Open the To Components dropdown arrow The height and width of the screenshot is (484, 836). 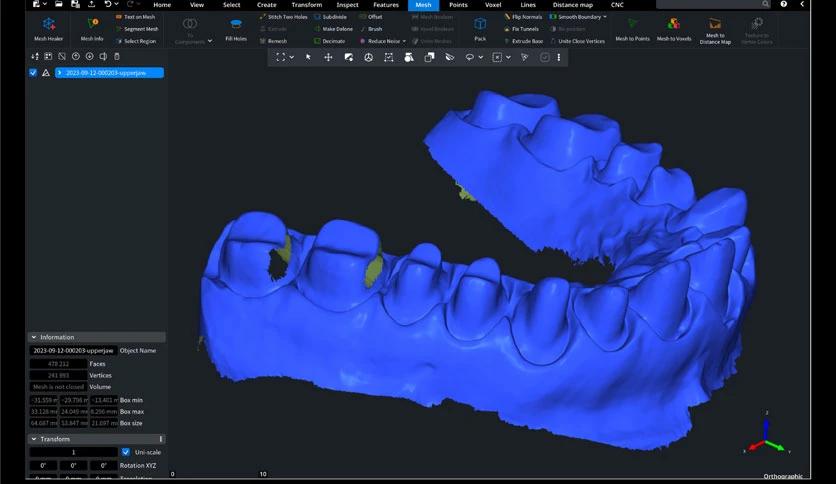point(210,41)
